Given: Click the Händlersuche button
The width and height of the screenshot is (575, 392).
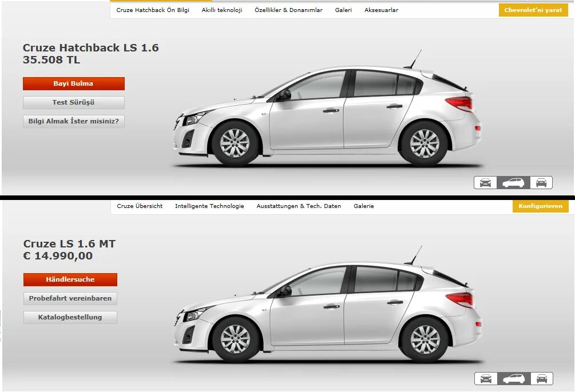Looking at the screenshot, I should [x=70, y=279].
